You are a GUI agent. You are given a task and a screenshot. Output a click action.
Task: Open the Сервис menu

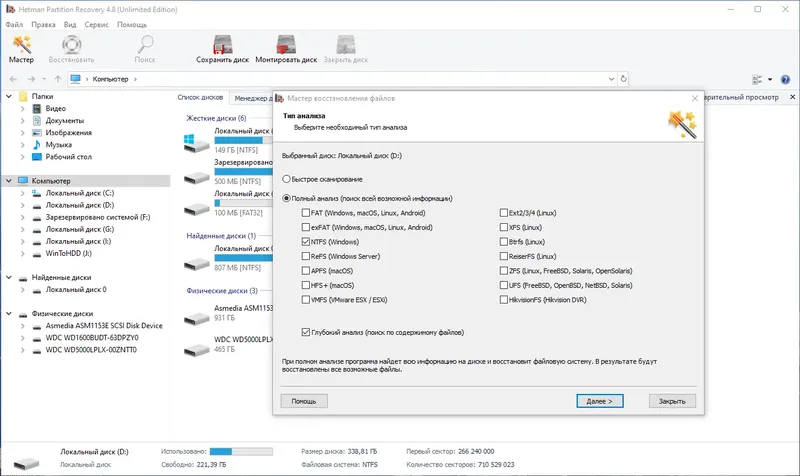[x=96, y=24]
